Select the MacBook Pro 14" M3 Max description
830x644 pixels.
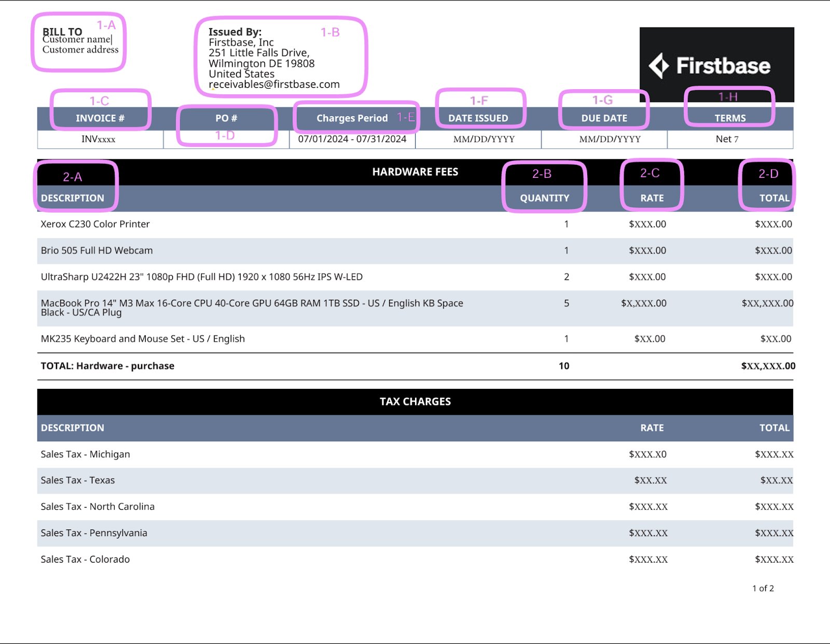click(252, 307)
